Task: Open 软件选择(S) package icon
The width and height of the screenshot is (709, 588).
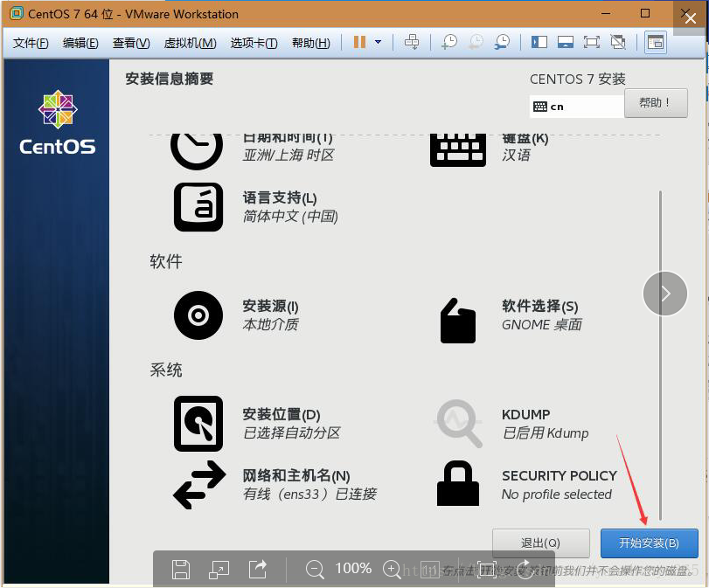Action: click(x=458, y=321)
